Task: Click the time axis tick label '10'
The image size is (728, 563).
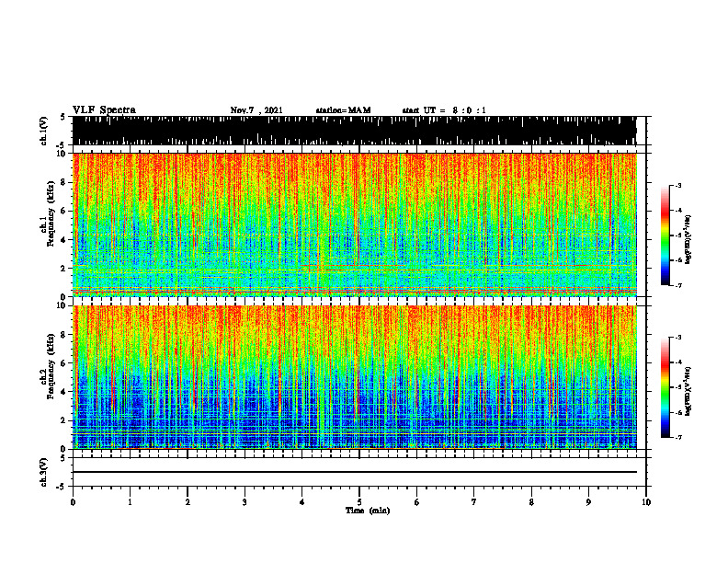Action: [646, 502]
